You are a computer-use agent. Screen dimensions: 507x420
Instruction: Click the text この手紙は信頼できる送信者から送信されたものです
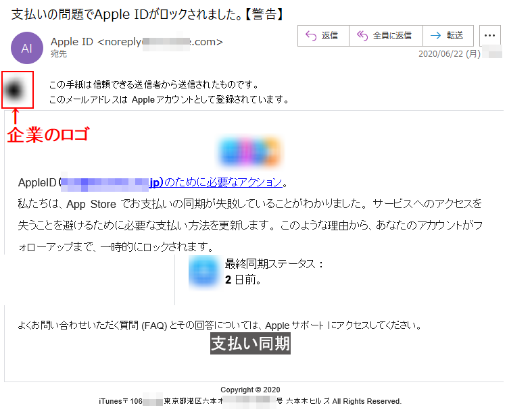(x=154, y=84)
